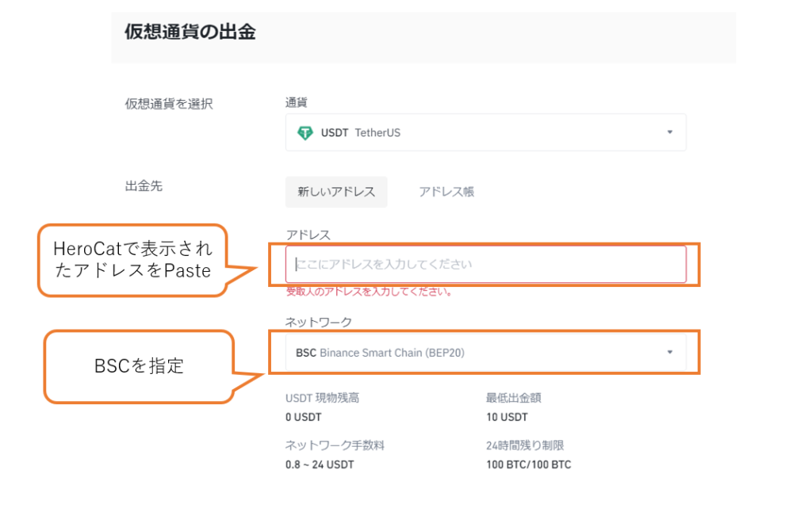Click the ネットワーク field label

[318, 323]
